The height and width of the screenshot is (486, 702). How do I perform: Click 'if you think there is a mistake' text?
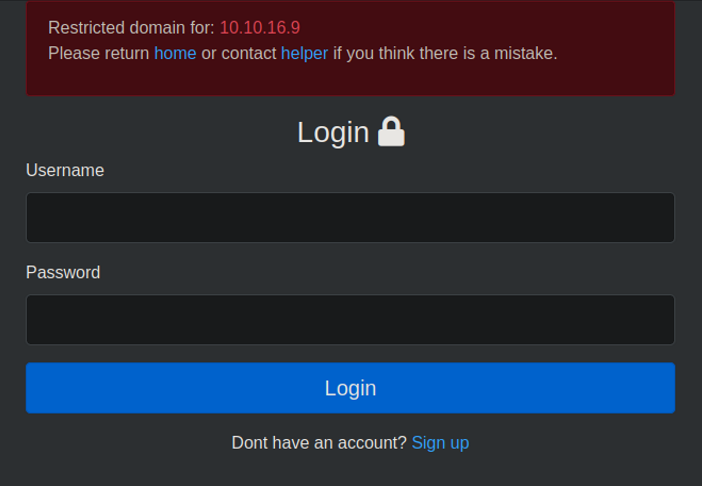point(445,53)
